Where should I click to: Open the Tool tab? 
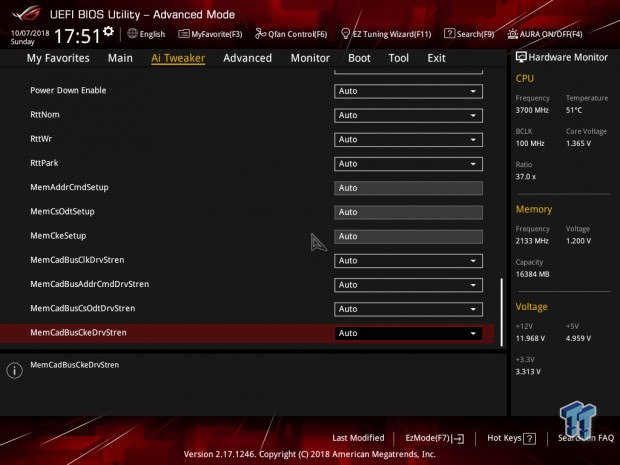[399, 58]
